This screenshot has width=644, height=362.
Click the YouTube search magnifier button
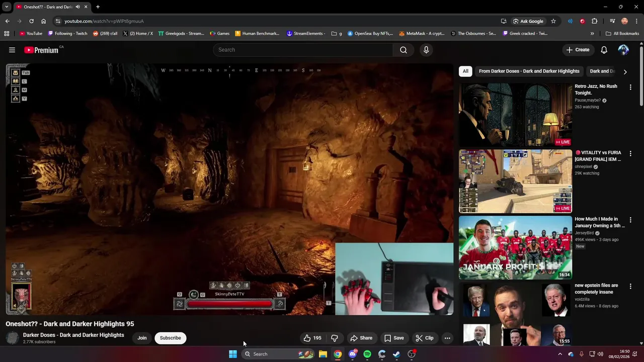click(404, 50)
